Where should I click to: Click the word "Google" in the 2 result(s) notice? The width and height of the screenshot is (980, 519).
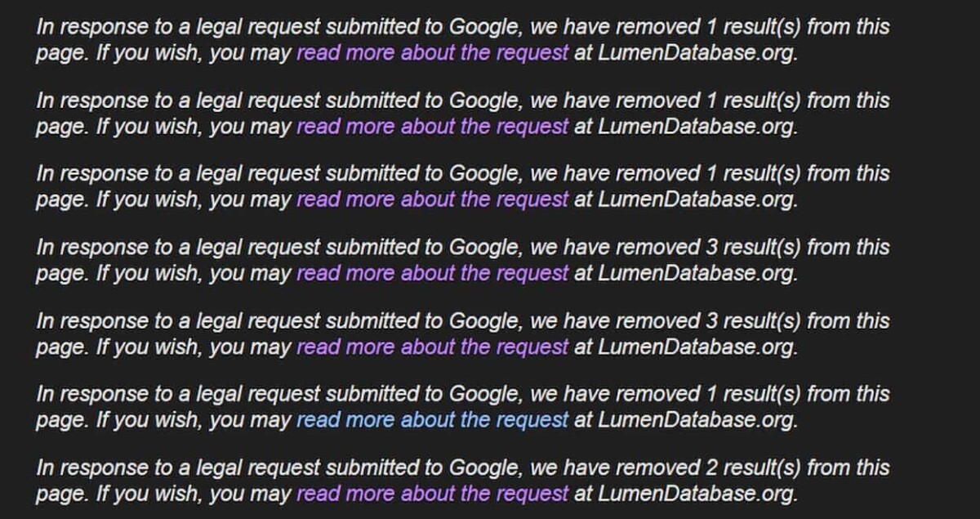485,468
